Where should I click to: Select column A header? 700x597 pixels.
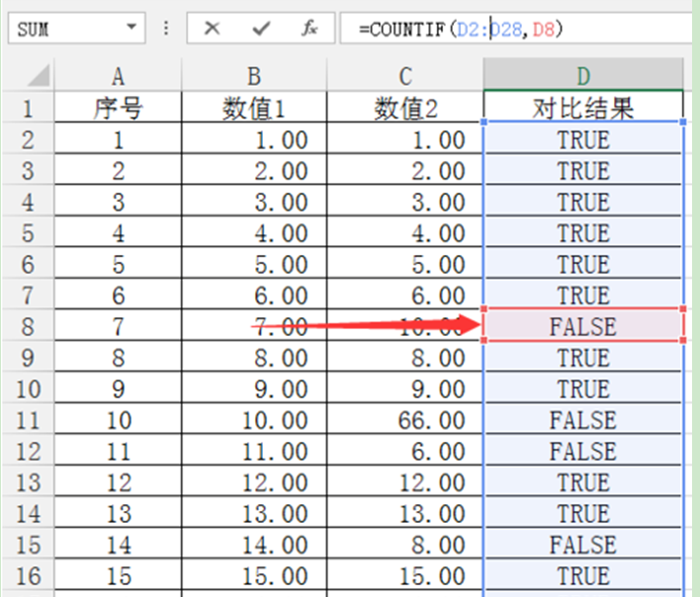pos(119,76)
